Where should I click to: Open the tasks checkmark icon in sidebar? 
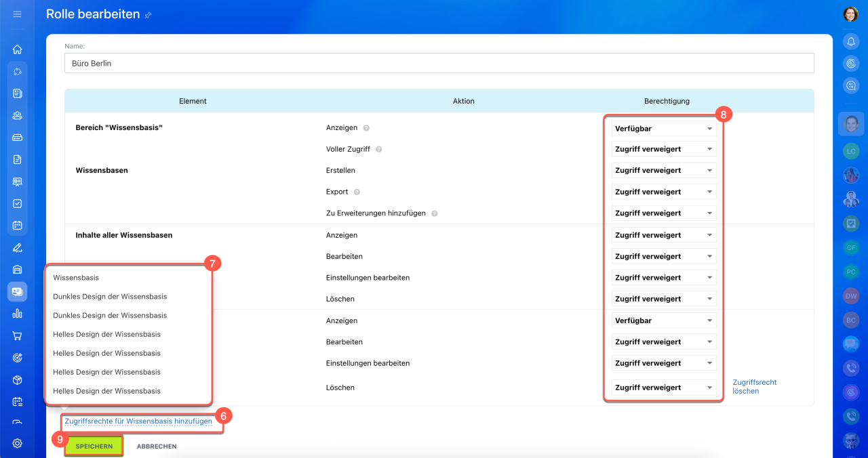click(x=18, y=203)
